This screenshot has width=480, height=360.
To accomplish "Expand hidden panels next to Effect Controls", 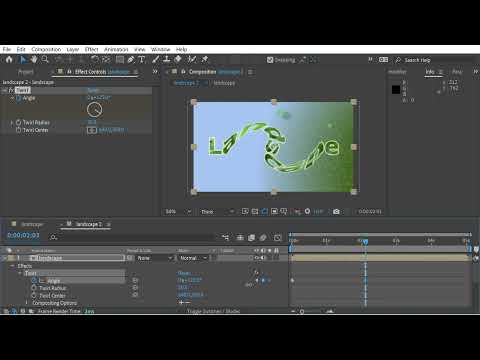I will click(x=155, y=72).
